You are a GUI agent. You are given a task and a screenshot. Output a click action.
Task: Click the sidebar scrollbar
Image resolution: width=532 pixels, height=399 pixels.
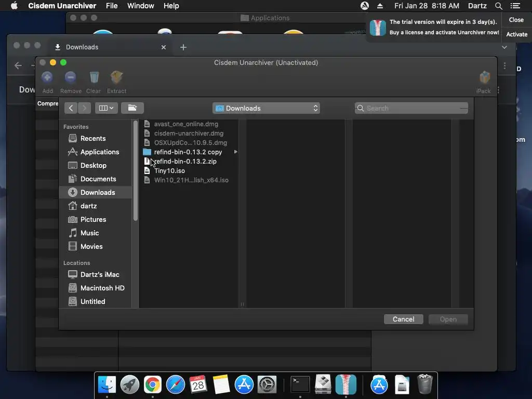coord(136,171)
